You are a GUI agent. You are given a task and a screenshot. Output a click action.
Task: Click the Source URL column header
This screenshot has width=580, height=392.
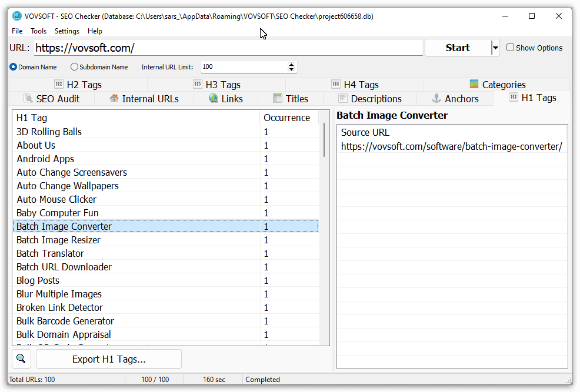[452, 132]
